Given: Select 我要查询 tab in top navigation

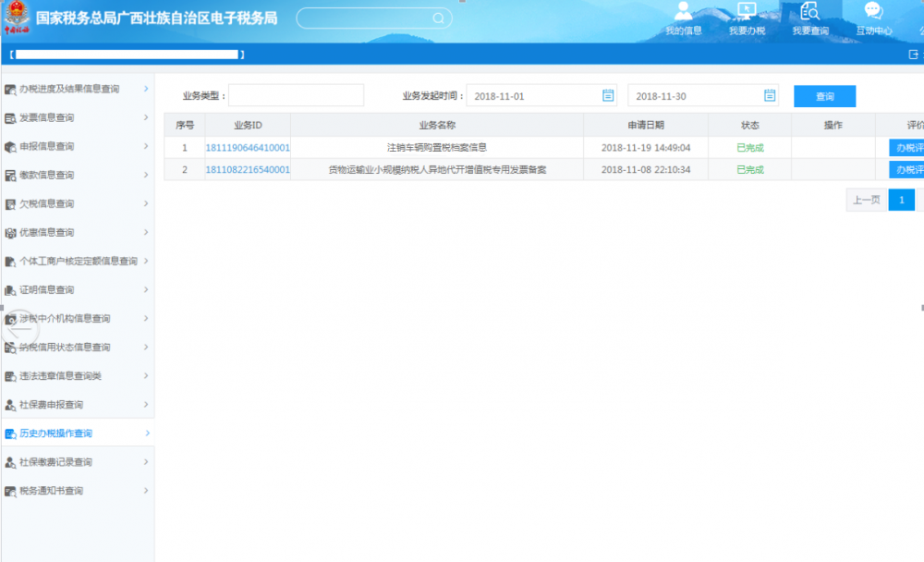Looking at the screenshot, I should [810, 19].
